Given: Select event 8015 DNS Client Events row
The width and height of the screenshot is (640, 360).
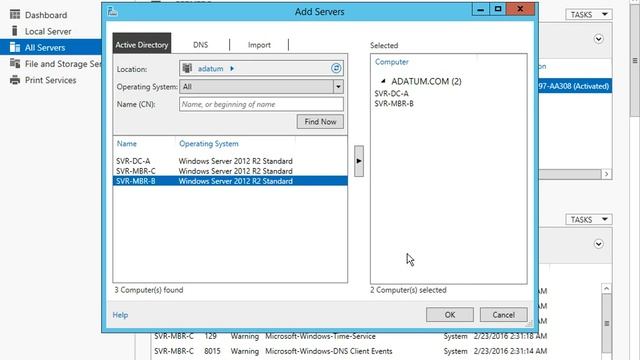Looking at the screenshot, I should [x=351, y=351].
